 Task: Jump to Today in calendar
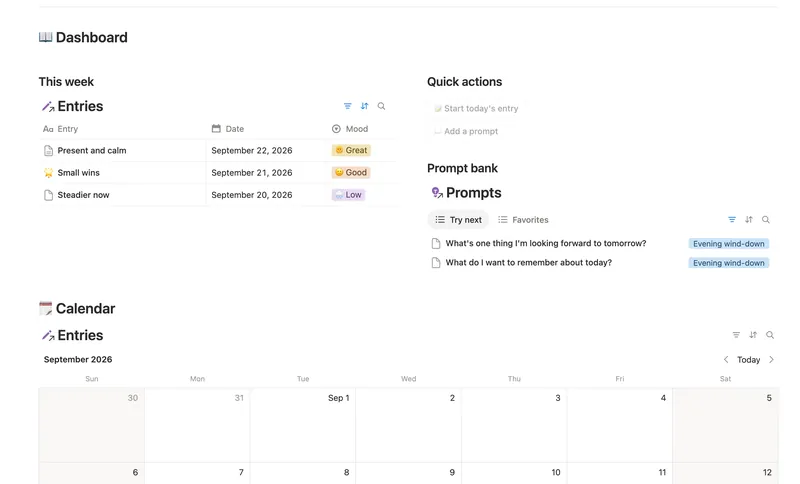tap(748, 360)
